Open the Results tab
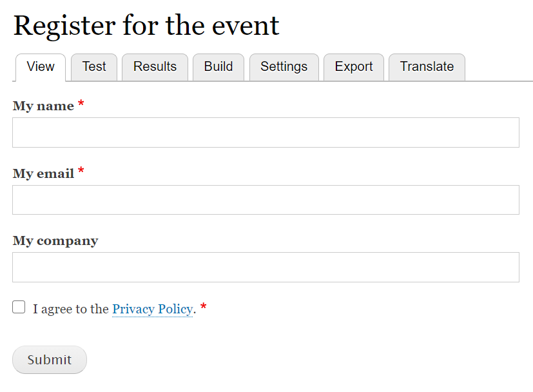 click(155, 66)
